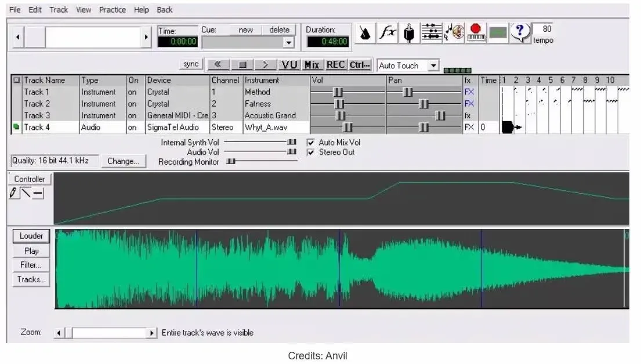Click the green screen display icon
Screen dimensions: 641x364
coord(497,34)
